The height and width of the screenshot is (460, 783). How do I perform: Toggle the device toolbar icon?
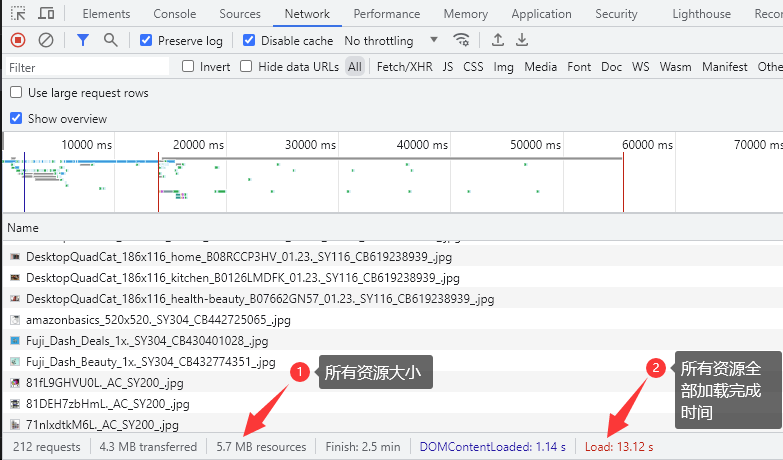[x=46, y=14]
